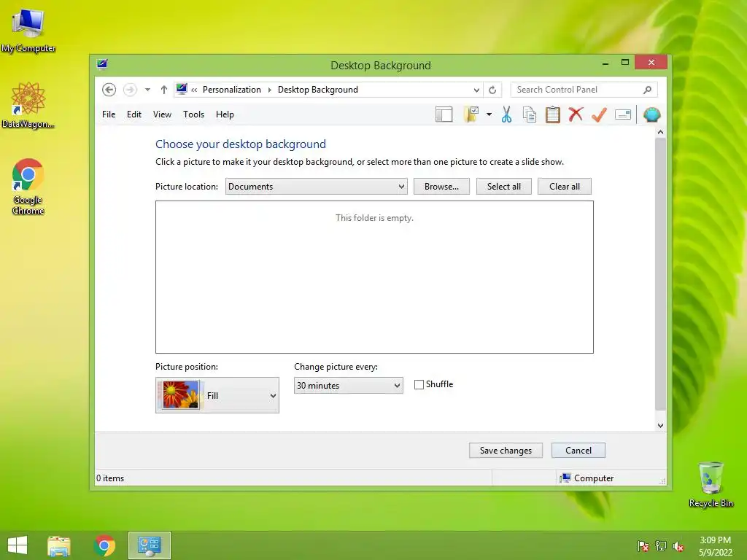
Task: Click the Search Control Panel field
Action: (x=584, y=90)
